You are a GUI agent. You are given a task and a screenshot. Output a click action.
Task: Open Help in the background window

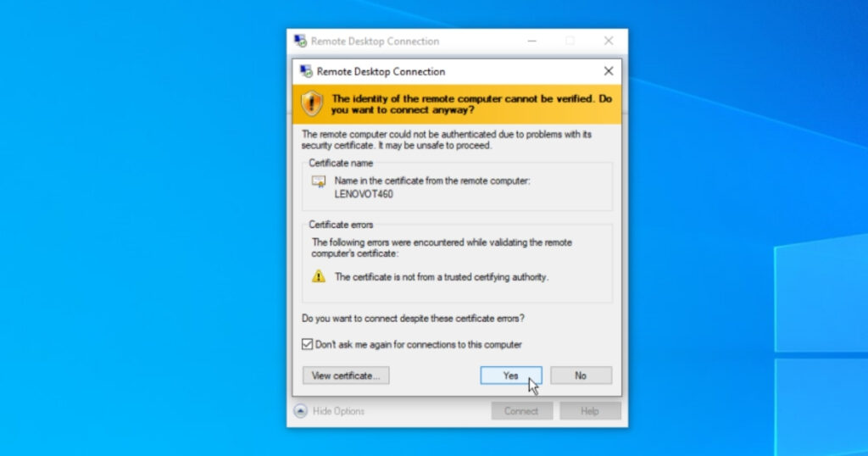pyautogui.click(x=590, y=411)
